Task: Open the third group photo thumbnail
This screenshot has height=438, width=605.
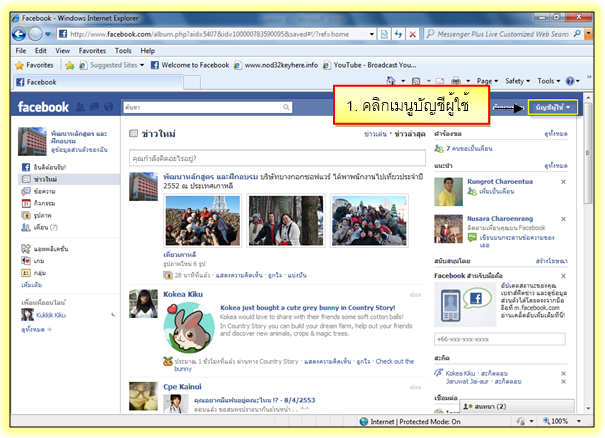Action: [369, 221]
